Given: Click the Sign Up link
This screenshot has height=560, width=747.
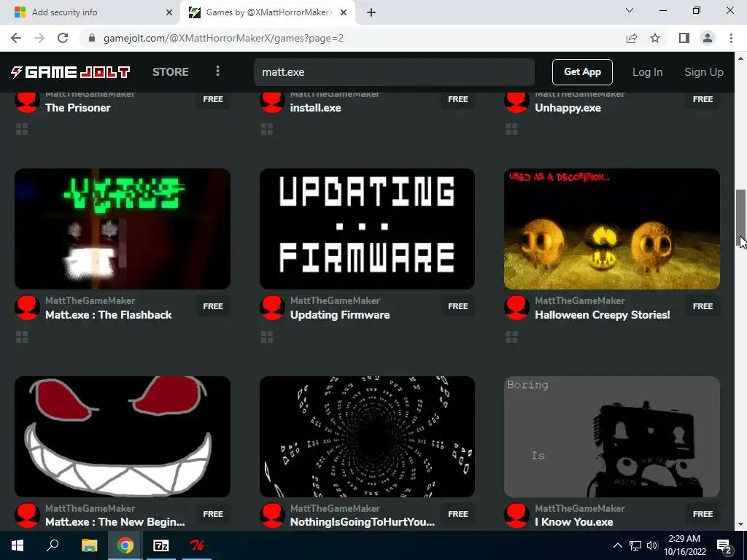Looking at the screenshot, I should 704,72.
